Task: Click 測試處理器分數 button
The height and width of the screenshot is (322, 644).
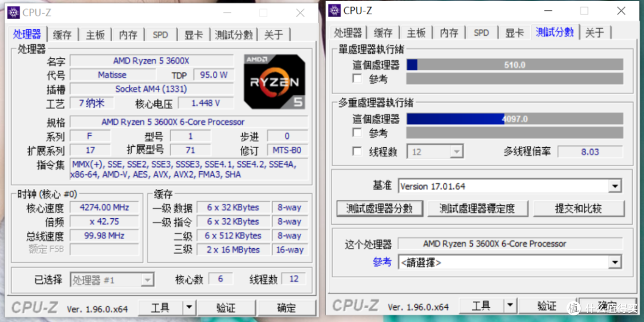Action: coord(379,208)
